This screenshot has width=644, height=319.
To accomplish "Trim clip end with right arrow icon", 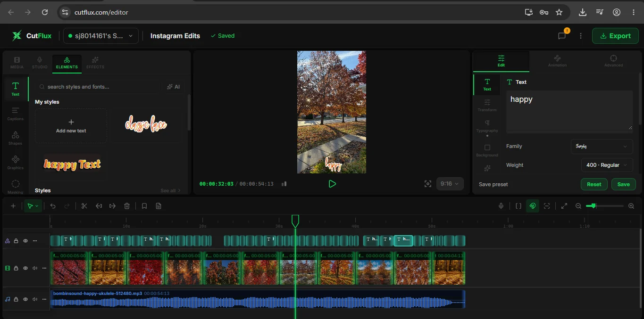I will pos(112,206).
